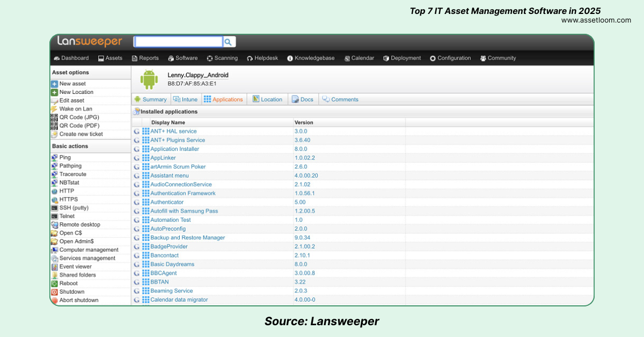Click the Installed applications header icon

pyautogui.click(x=136, y=112)
